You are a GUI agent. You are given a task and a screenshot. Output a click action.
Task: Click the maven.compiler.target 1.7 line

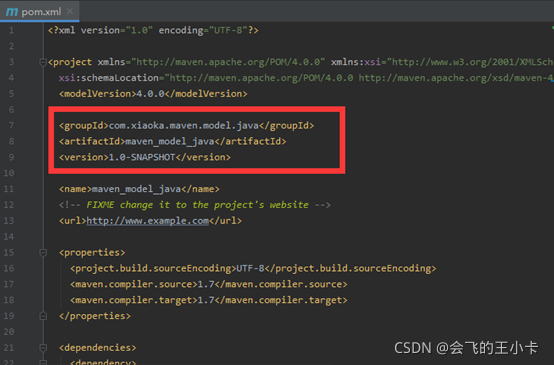(x=209, y=300)
